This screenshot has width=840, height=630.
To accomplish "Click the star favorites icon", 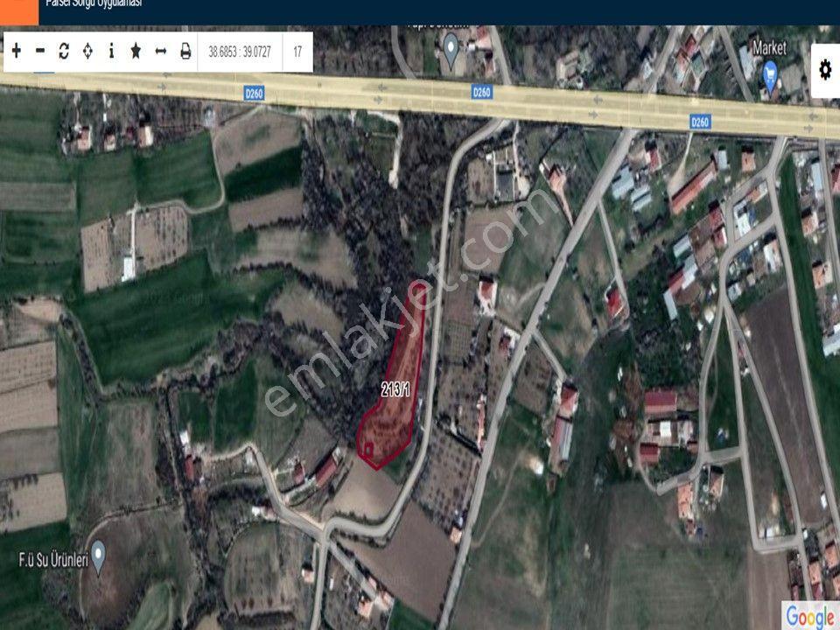I will click(x=136, y=52).
